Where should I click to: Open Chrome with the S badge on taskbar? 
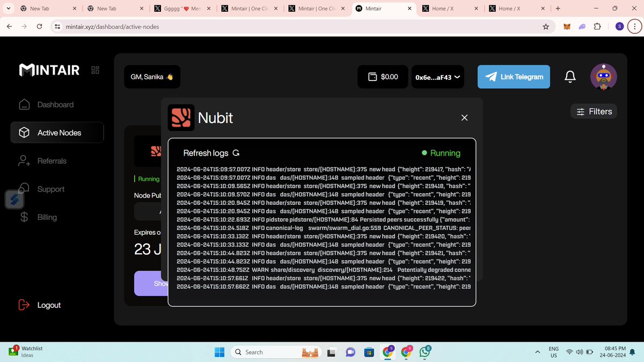tap(387, 352)
